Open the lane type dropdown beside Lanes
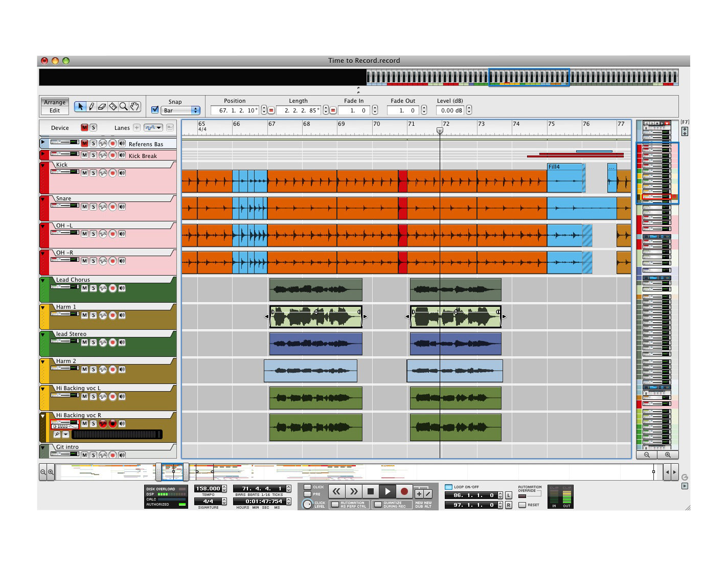The height and width of the screenshot is (566, 728). [x=153, y=128]
